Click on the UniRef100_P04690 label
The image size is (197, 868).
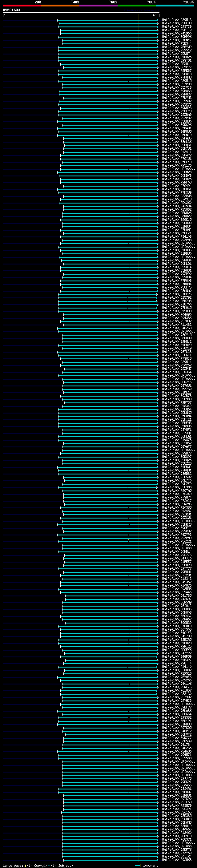point(176,314)
